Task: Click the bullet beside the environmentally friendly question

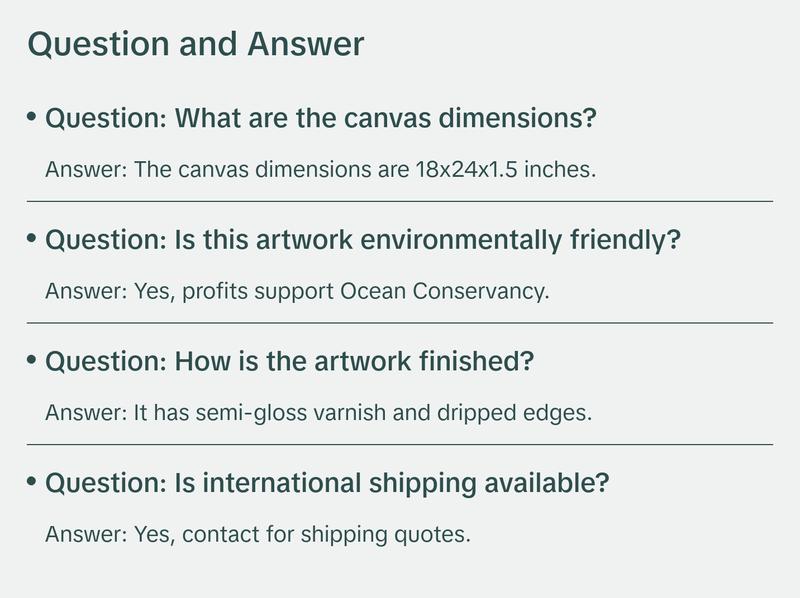Action: [x=32, y=239]
